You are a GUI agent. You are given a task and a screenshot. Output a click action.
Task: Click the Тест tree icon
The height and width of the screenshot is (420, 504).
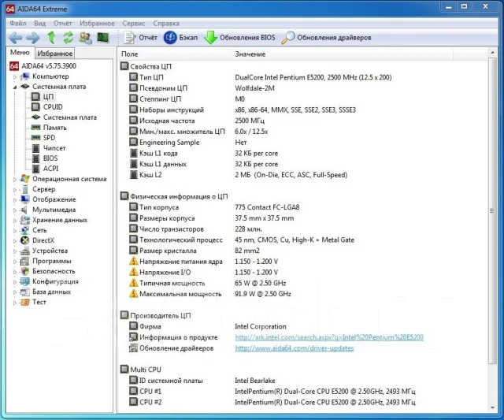[24, 303]
